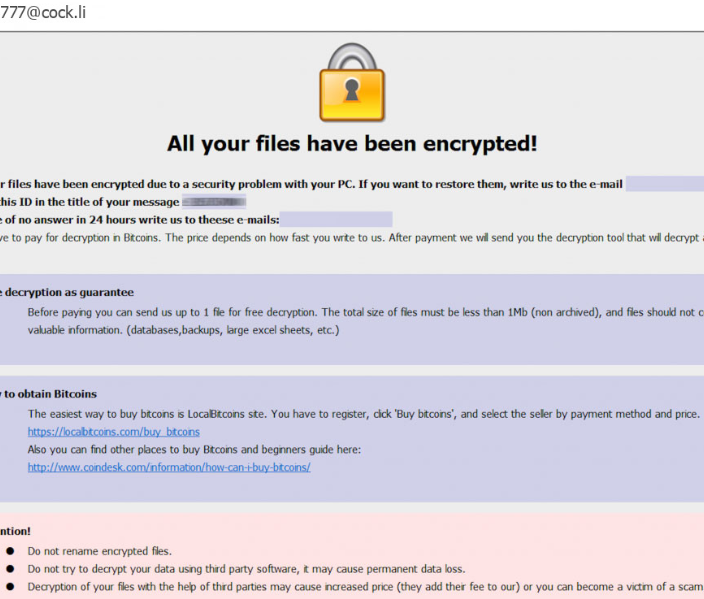Click the "Do not rename encrypted files." text
Screen dimensions: 704x599
(99, 551)
